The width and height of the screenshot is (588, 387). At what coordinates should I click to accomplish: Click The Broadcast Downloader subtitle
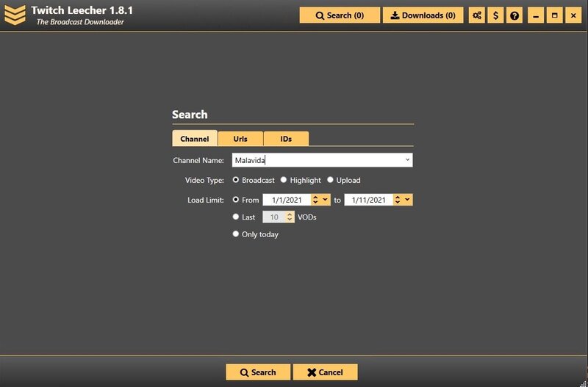tap(80, 22)
